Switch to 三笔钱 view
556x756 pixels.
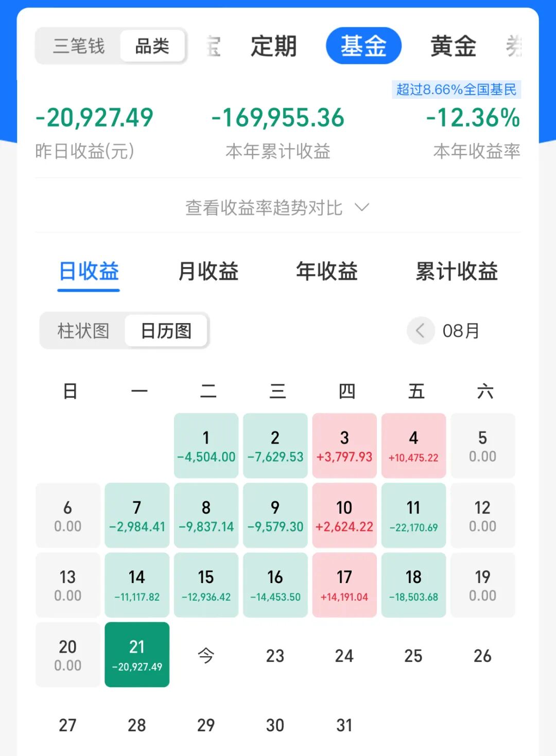(x=79, y=46)
